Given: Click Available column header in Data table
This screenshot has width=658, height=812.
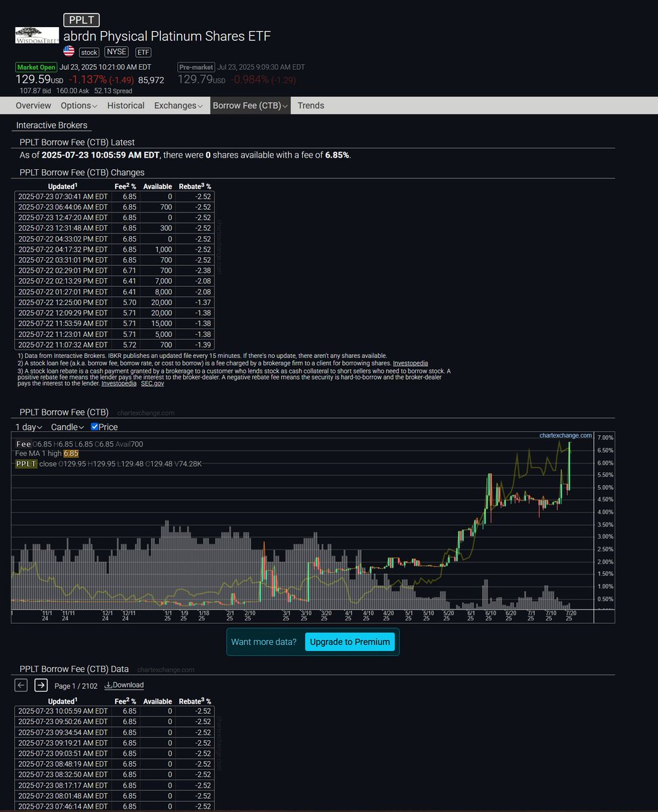Looking at the screenshot, I should pos(158,701).
